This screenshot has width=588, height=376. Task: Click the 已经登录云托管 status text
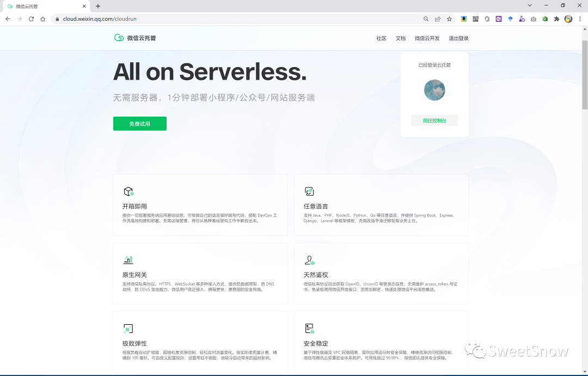(x=434, y=65)
